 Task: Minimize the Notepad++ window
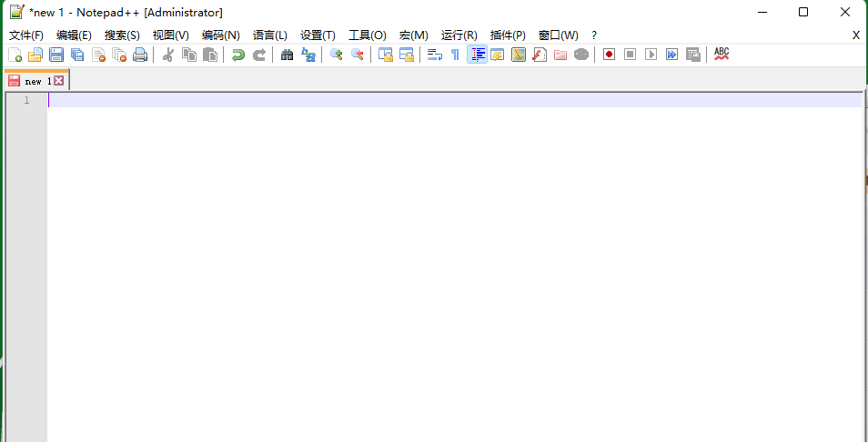(x=762, y=12)
